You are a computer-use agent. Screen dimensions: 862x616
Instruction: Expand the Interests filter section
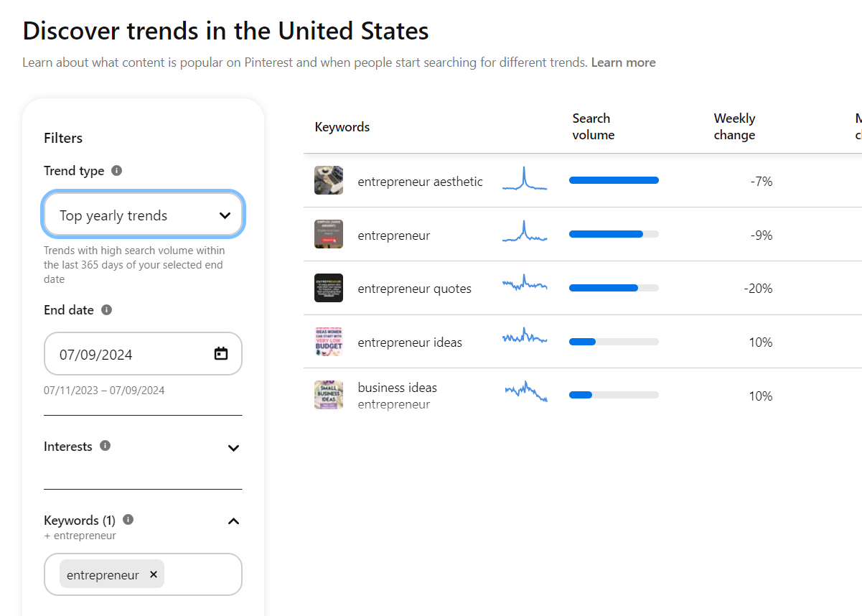[x=233, y=448]
